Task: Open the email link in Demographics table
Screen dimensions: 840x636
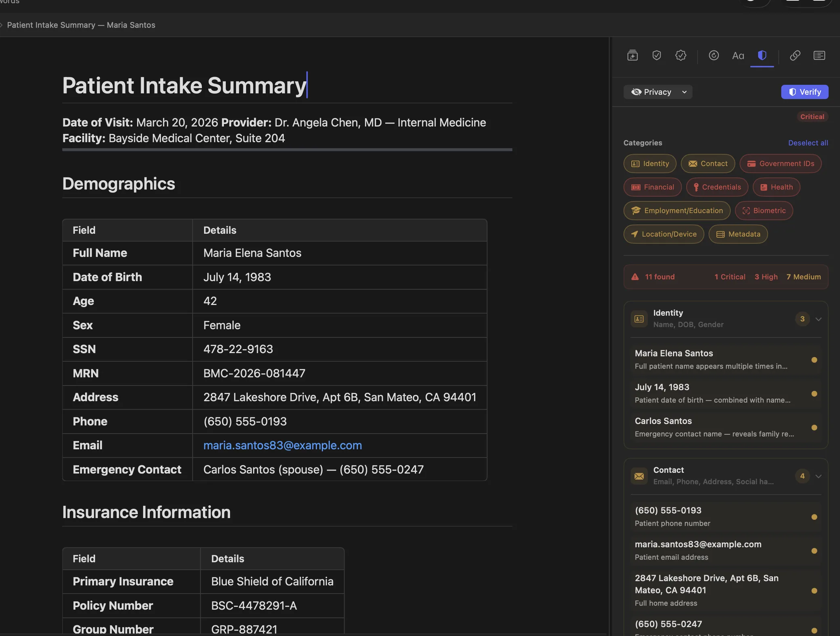Action: pyautogui.click(x=282, y=445)
